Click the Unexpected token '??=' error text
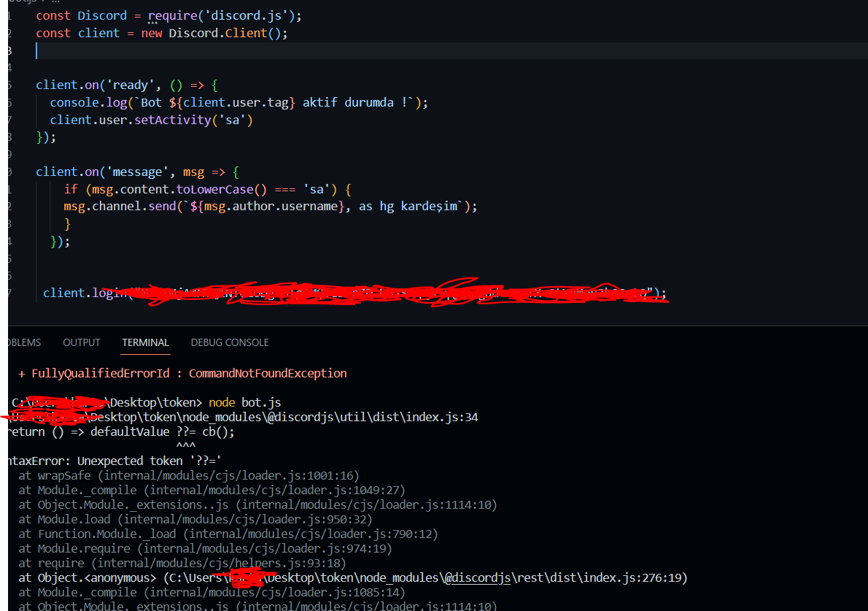The height and width of the screenshot is (611, 868). click(150, 461)
